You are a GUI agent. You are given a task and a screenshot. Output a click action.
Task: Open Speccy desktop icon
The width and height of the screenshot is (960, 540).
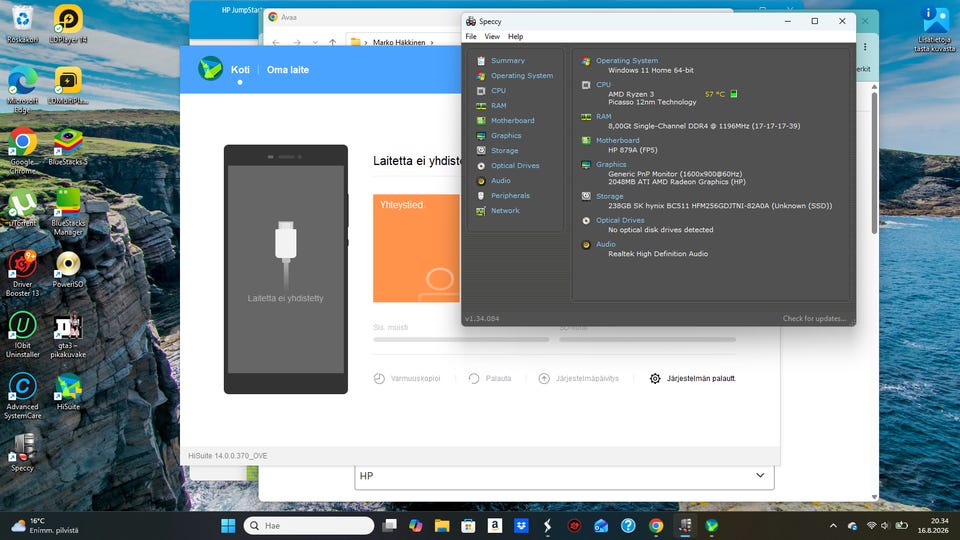coord(23,453)
